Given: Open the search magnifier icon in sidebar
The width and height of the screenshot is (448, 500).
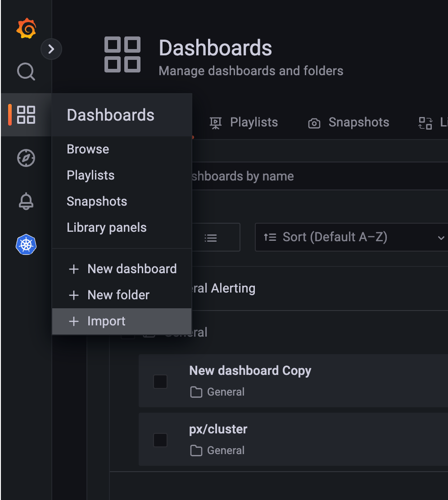Looking at the screenshot, I should pos(26,71).
